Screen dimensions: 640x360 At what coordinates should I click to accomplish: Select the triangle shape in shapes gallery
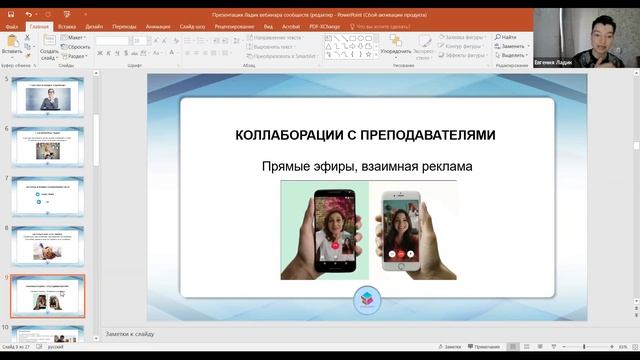pyautogui.click(x=329, y=46)
